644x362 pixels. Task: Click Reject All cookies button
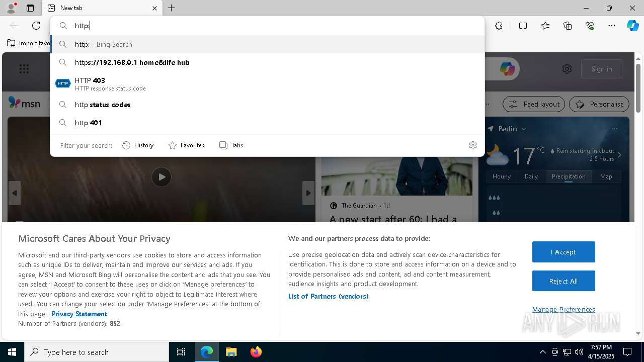point(563,281)
